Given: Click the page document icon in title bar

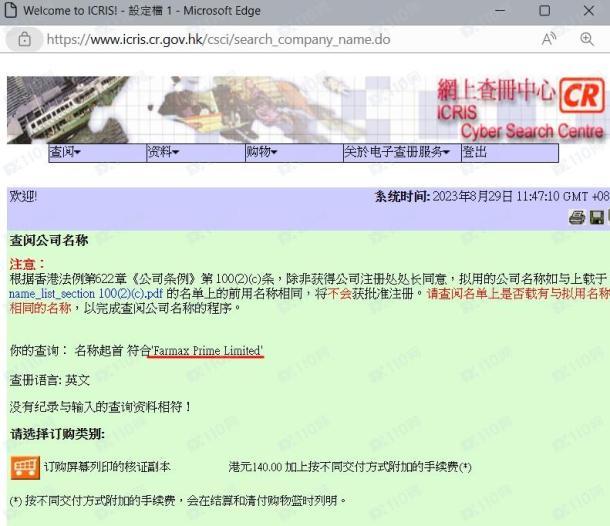Looking at the screenshot, I should coord(11,11).
